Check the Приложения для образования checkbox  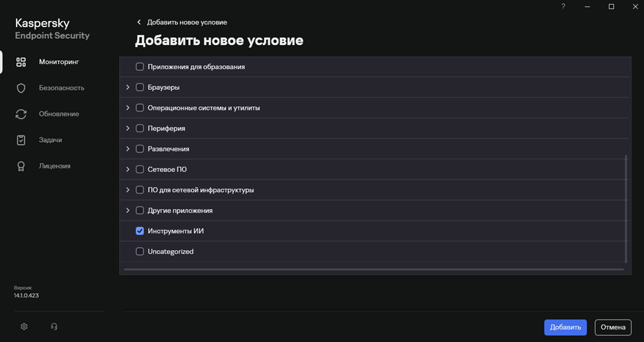139,67
